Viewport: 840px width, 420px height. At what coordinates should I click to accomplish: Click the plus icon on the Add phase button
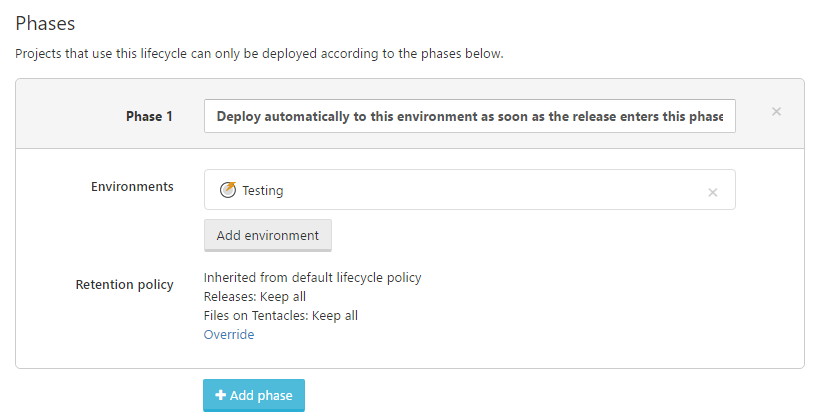pos(221,395)
